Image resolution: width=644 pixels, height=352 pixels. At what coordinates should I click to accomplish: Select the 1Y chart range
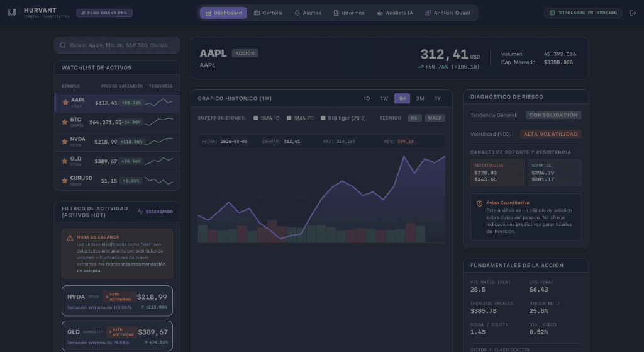(438, 98)
